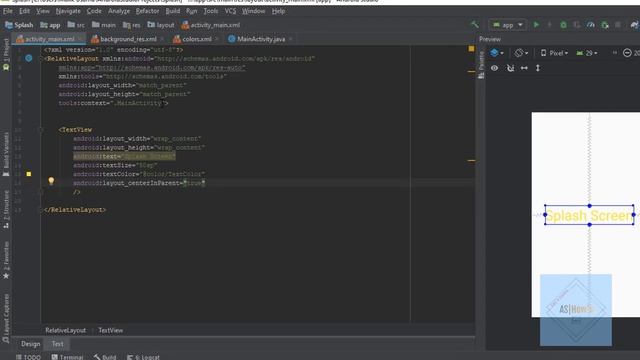Click app breadcrumb in navigation bar

pyautogui.click(x=50, y=25)
